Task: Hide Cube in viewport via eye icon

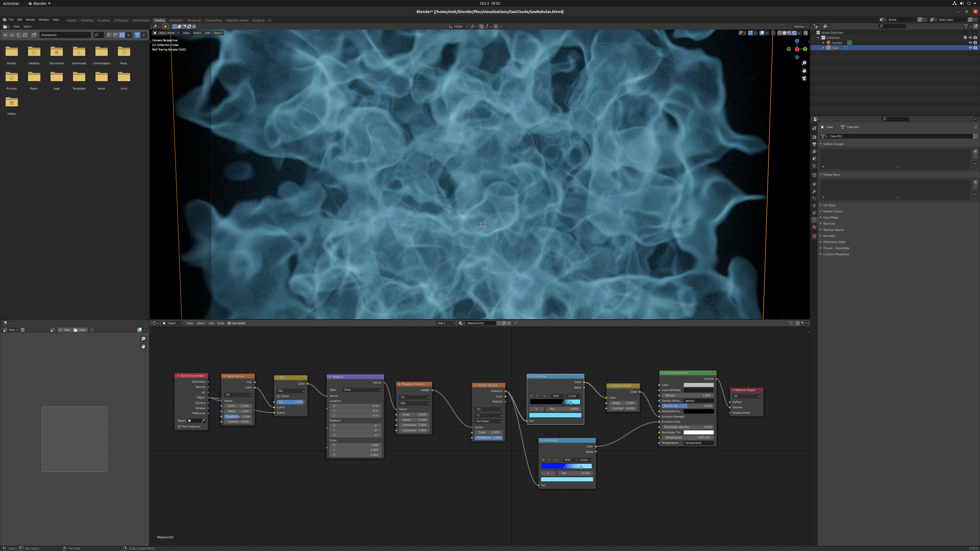Action: (970, 48)
